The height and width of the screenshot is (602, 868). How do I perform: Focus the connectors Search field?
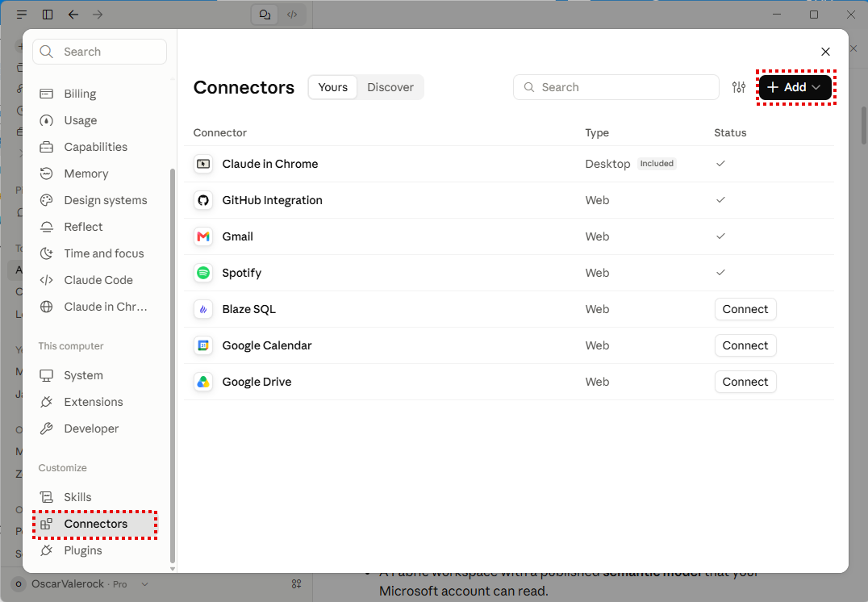[616, 87]
